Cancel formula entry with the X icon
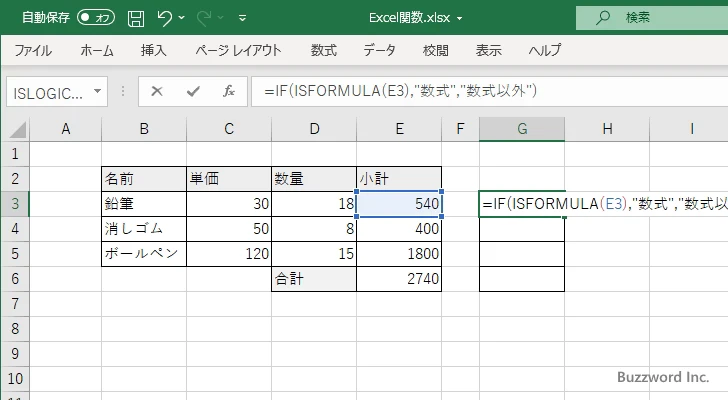This screenshot has width=728, height=400. (157, 91)
